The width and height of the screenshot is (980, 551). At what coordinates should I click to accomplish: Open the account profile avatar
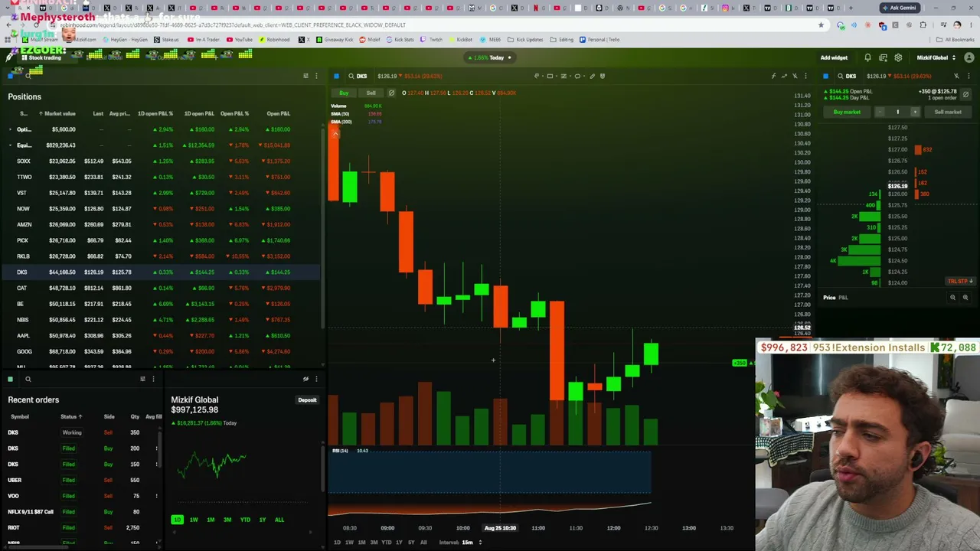pos(969,57)
